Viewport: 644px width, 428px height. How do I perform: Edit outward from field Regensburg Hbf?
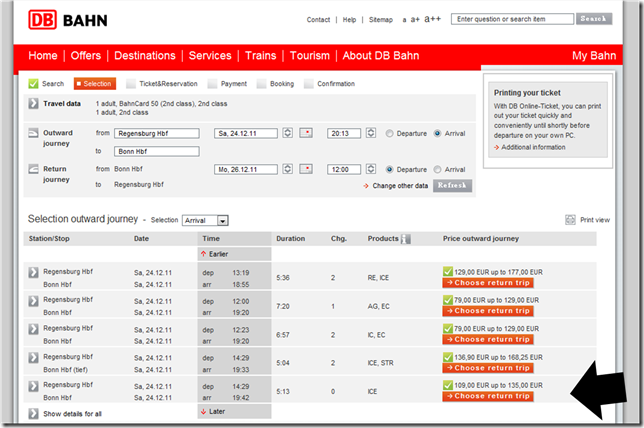tap(157, 133)
